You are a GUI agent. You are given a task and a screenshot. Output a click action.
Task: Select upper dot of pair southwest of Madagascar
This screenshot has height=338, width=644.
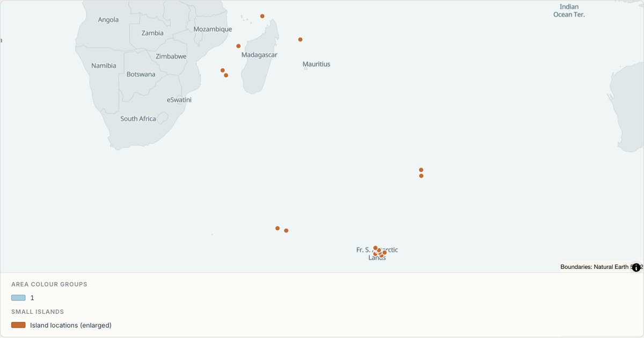click(223, 70)
